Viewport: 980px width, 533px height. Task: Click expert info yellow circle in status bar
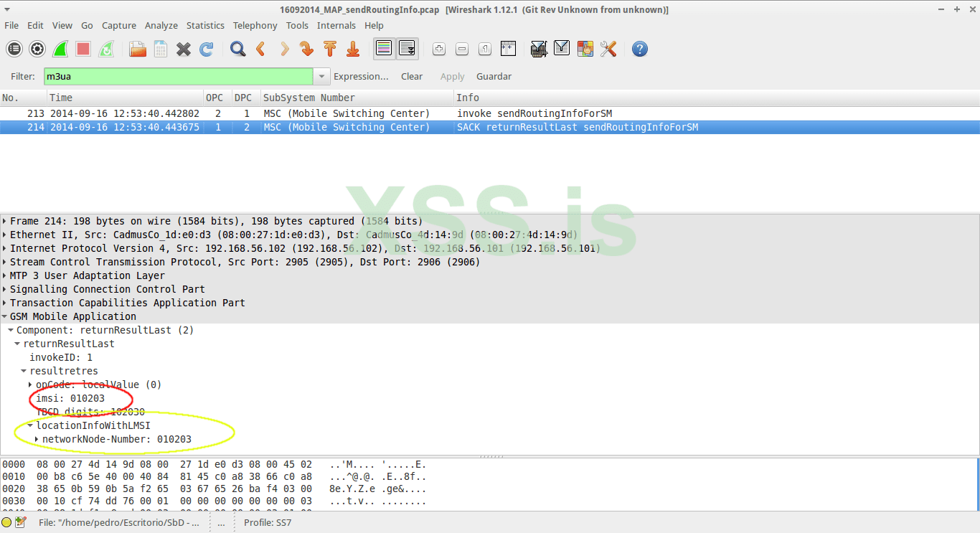(6, 522)
